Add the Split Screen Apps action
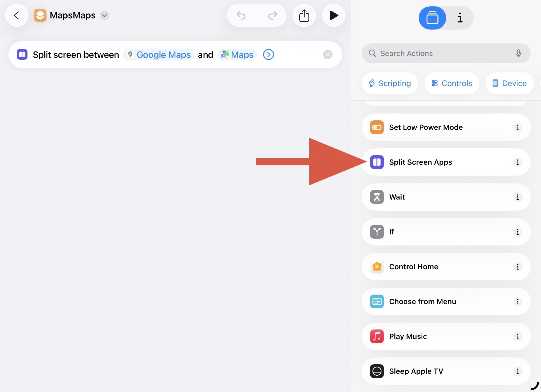This screenshot has height=392, width=541. pyautogui.click(x=446, y=162)
